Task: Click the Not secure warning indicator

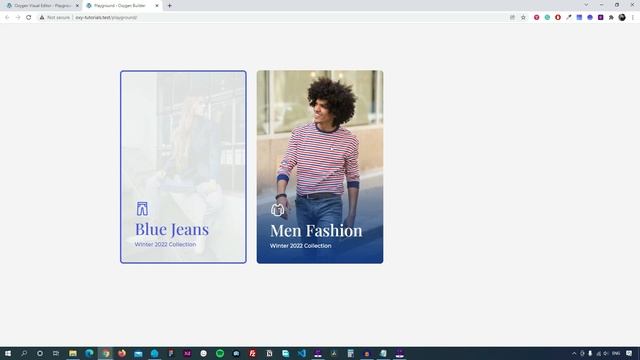Action: click(x=55, y=18)
